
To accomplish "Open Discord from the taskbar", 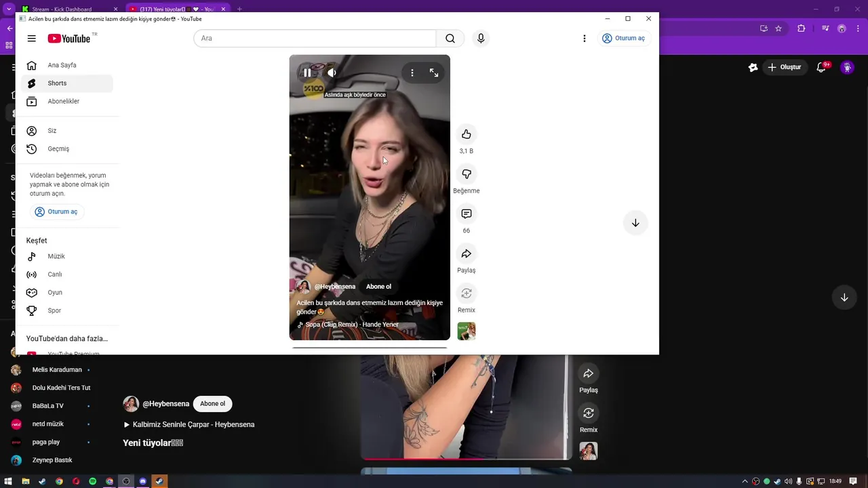I will click(143, 481).
